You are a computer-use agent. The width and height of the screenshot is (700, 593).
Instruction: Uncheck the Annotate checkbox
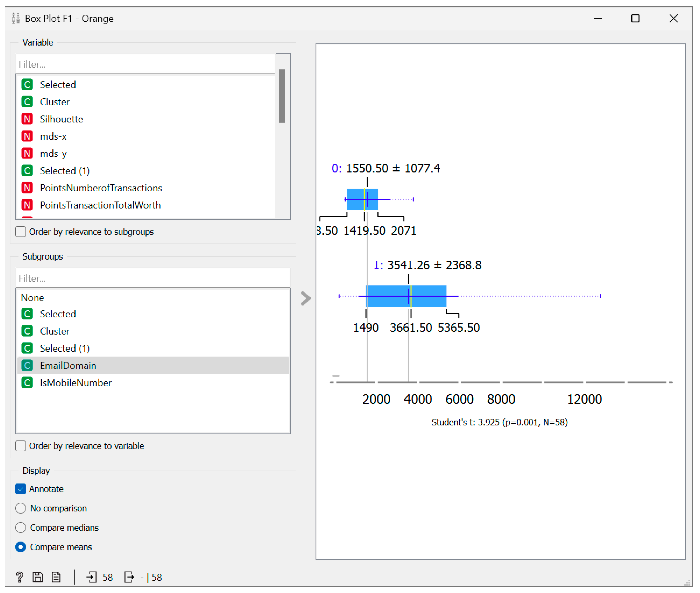20,489
